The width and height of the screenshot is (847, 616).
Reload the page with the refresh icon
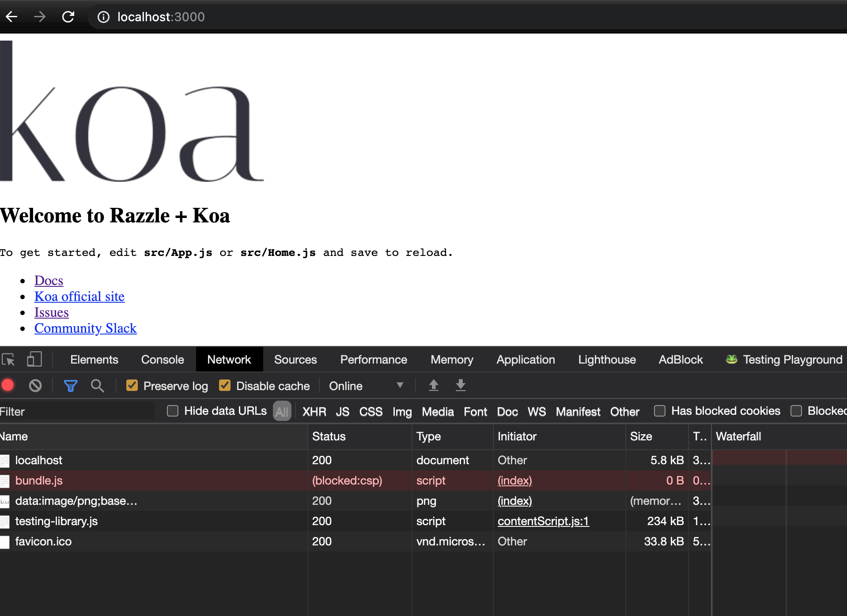(x=68, y=17)
